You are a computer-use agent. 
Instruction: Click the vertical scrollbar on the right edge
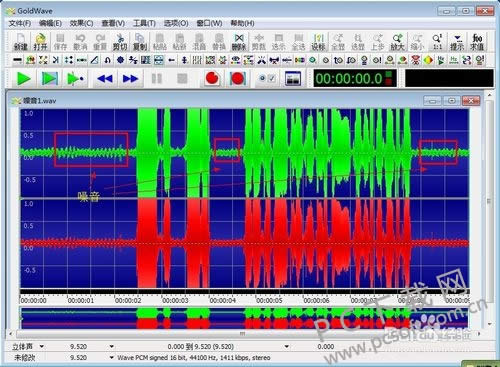pos(489,210)
